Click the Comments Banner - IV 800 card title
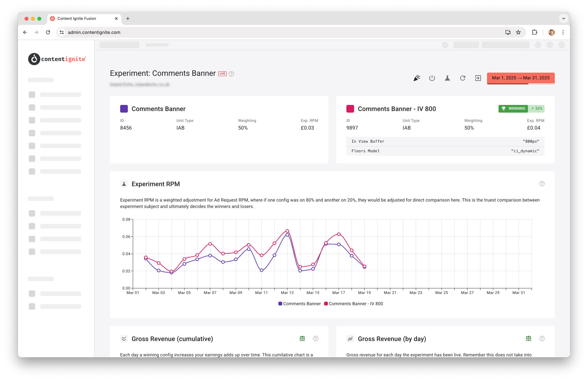 (397, 109)
